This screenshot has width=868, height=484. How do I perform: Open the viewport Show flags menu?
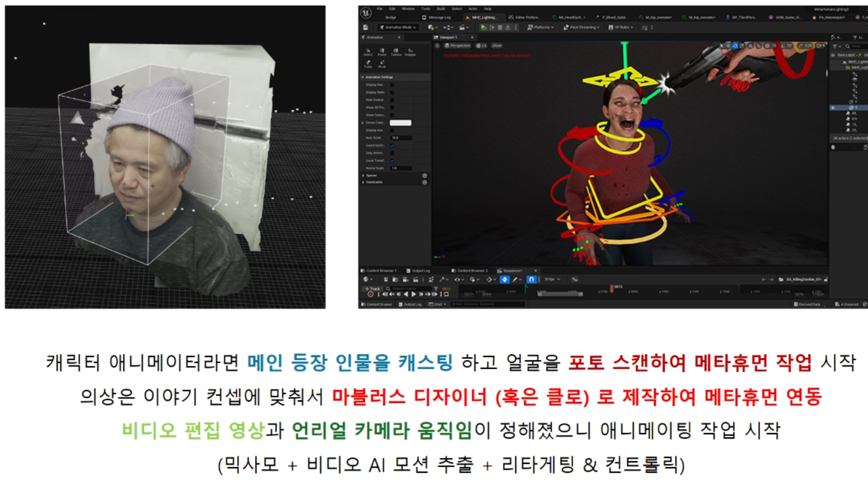pyautogui.click(x=497, y=45)
